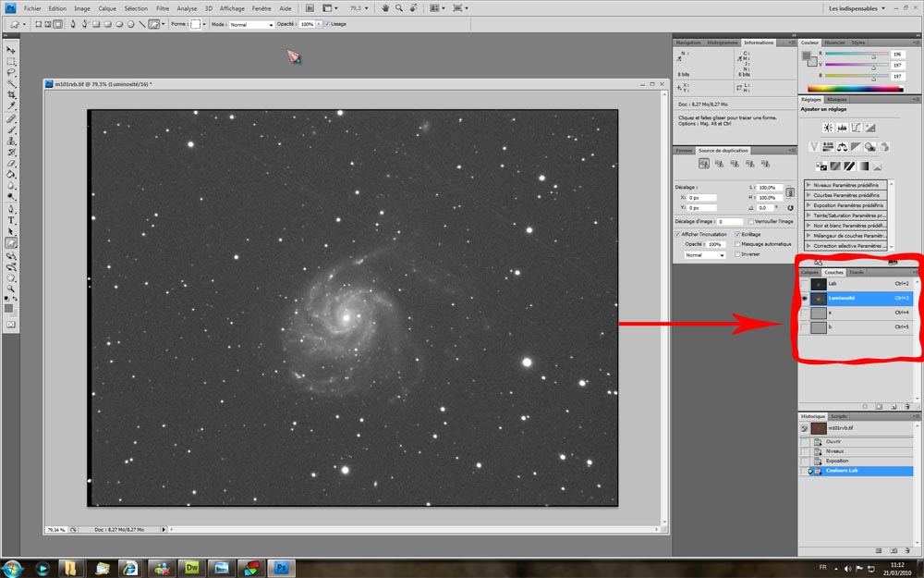Open the Mode dropdown in options bar
This screenshot has width=924, height=578.
pos(251,25)
